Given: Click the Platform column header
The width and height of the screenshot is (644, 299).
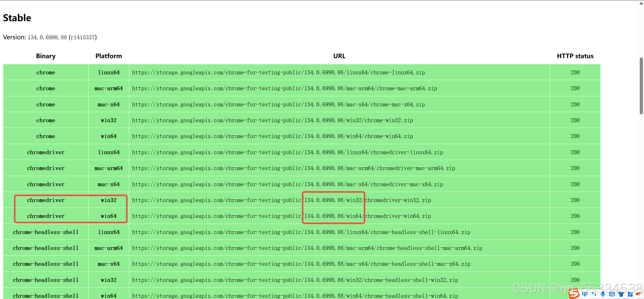Looking at the screenshot, I should click(109, 56).
